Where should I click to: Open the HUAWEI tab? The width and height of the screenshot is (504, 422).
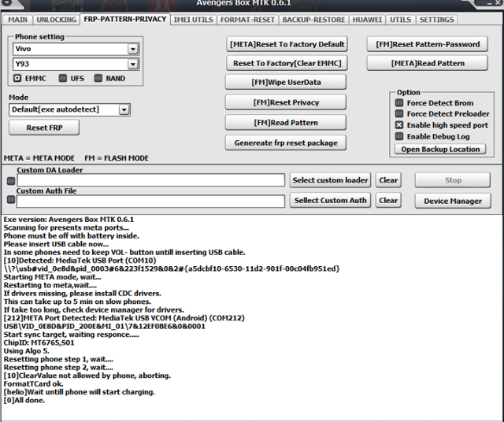367,20
